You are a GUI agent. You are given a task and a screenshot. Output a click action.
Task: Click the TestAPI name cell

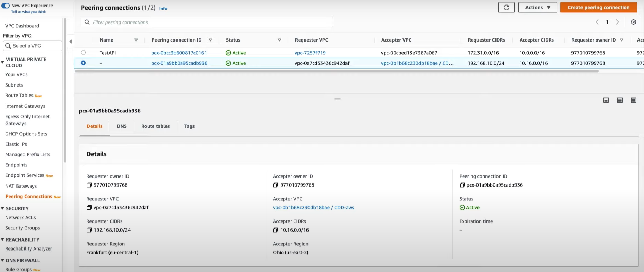click(x=107, y=53)
